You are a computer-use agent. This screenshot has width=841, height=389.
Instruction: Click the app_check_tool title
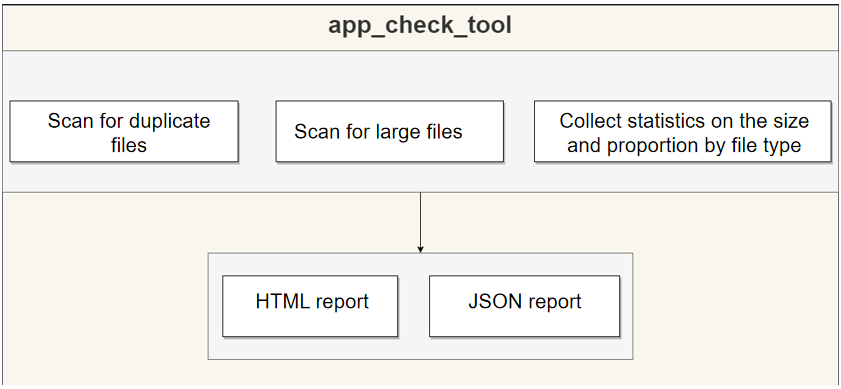point(419,25)
